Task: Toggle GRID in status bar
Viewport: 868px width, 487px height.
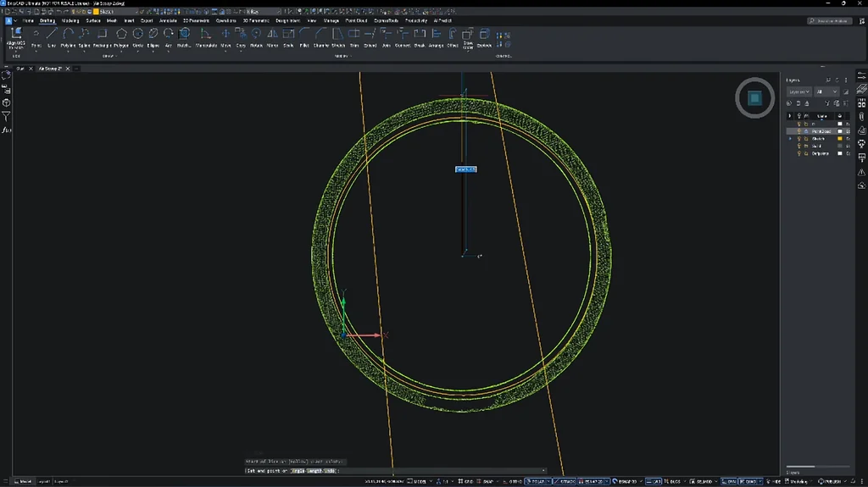Action: pos(465,481)
